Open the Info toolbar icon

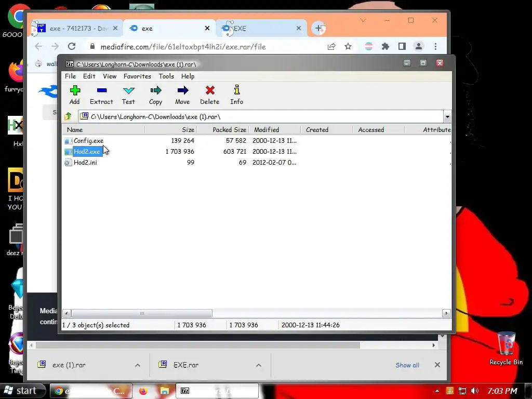(237, 95)
